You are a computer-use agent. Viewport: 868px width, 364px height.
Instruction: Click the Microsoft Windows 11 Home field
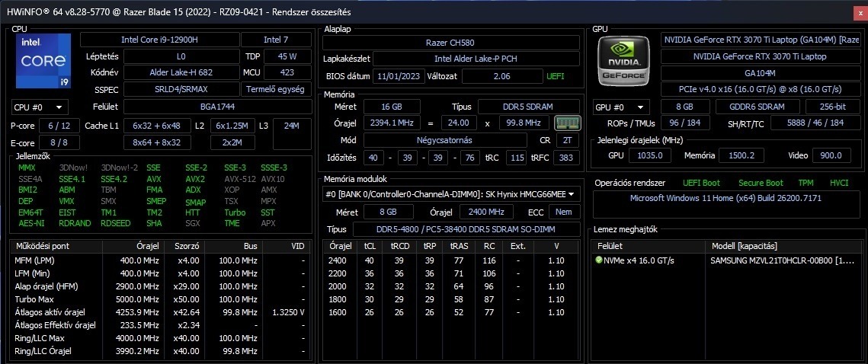[725, 198]
